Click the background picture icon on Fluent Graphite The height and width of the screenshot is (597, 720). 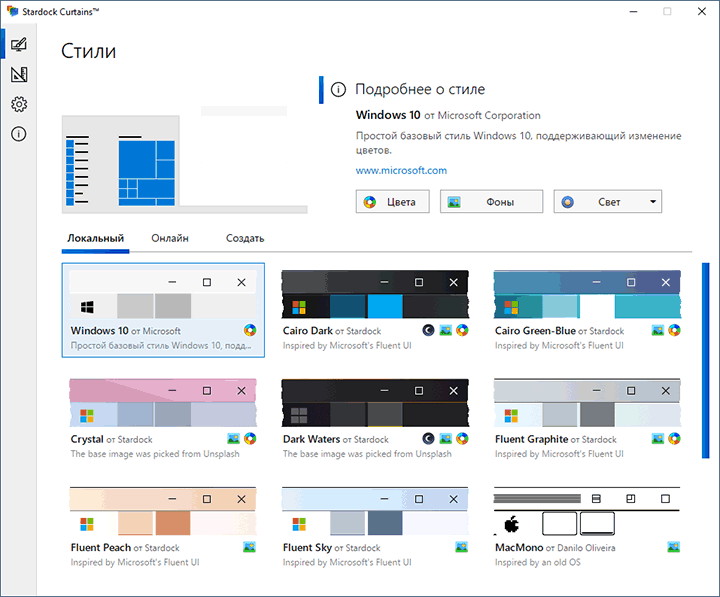point(658,439)
